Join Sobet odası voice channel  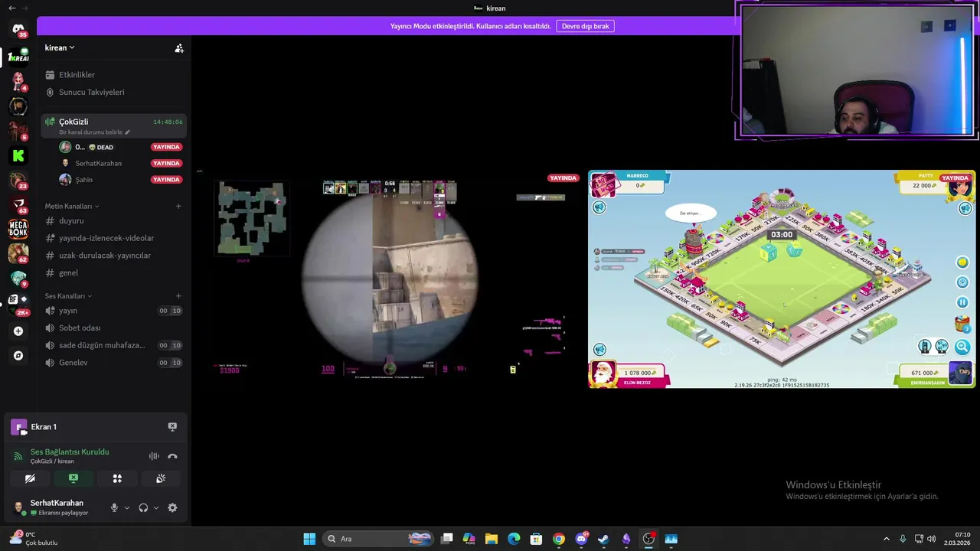coord(114,328)
